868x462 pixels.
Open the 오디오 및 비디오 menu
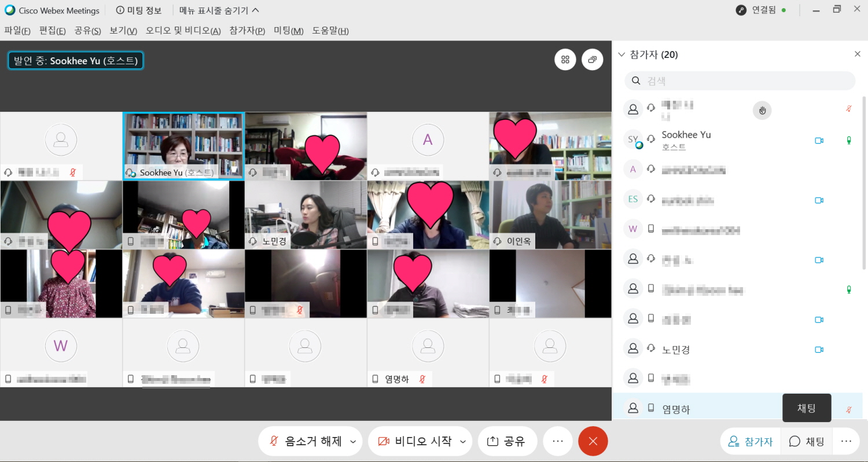click(x=183, y=31)
